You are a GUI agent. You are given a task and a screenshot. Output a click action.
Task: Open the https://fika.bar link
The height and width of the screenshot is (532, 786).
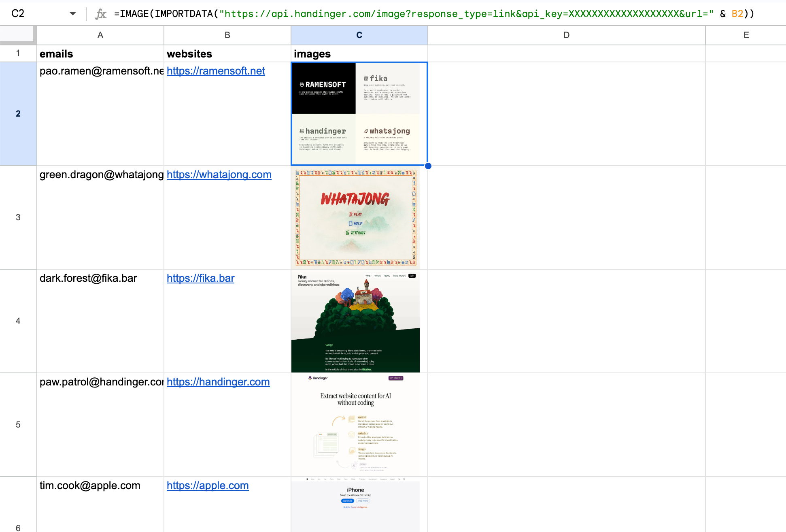[200, 279]
